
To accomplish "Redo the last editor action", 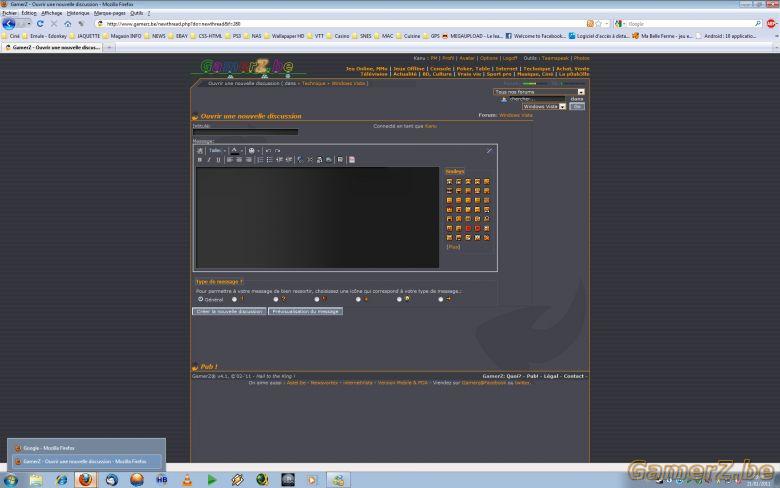I will [x=278, y=151].
